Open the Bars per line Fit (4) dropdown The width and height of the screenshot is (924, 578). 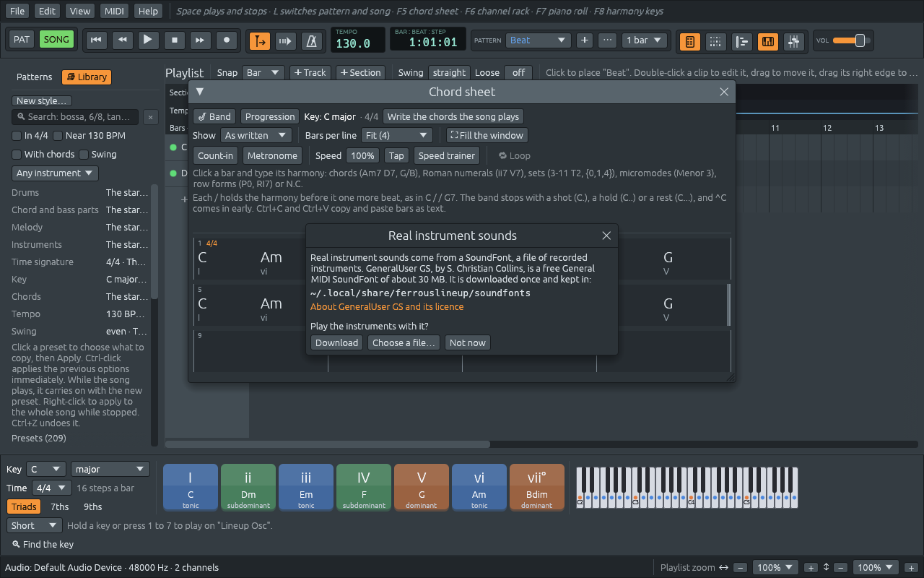click(396, 135)
